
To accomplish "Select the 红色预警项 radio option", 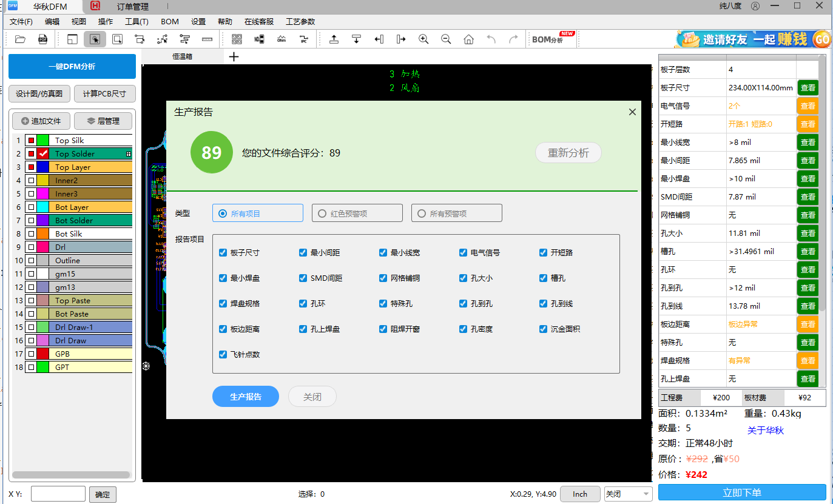I will click(357, 213).
